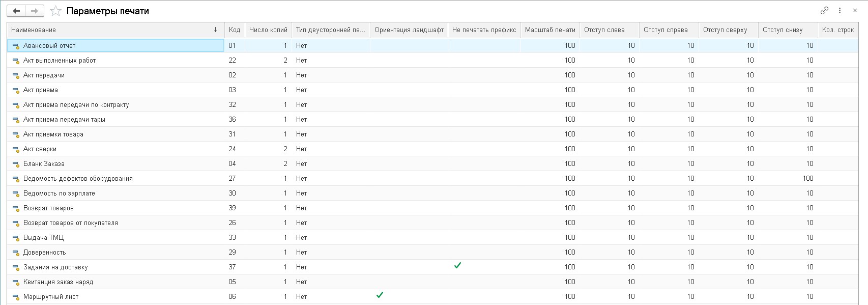Open the Акт выполненных работ row
Screen dimensions: 868x305
(60, 60)
